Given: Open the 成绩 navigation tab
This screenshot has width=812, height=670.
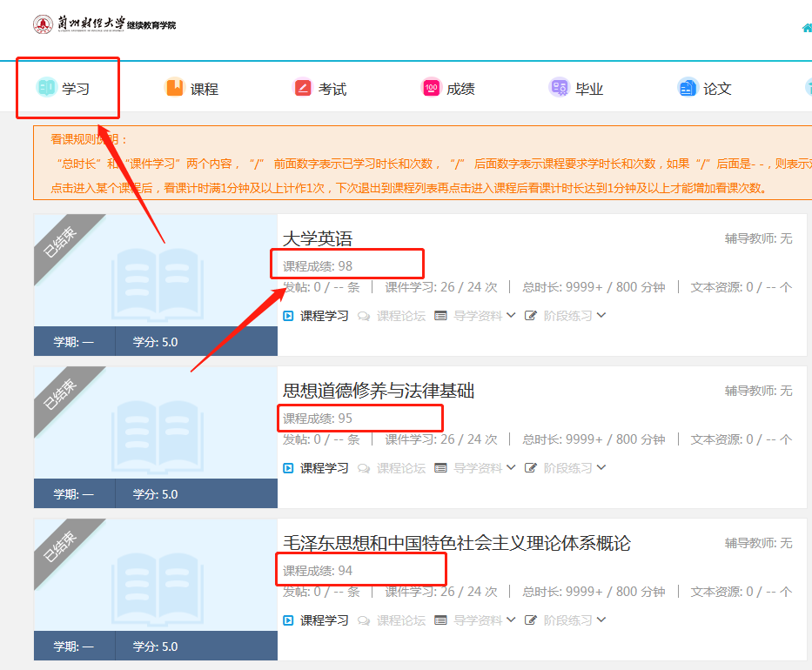Looking at the screenshot, I should 448,88.
